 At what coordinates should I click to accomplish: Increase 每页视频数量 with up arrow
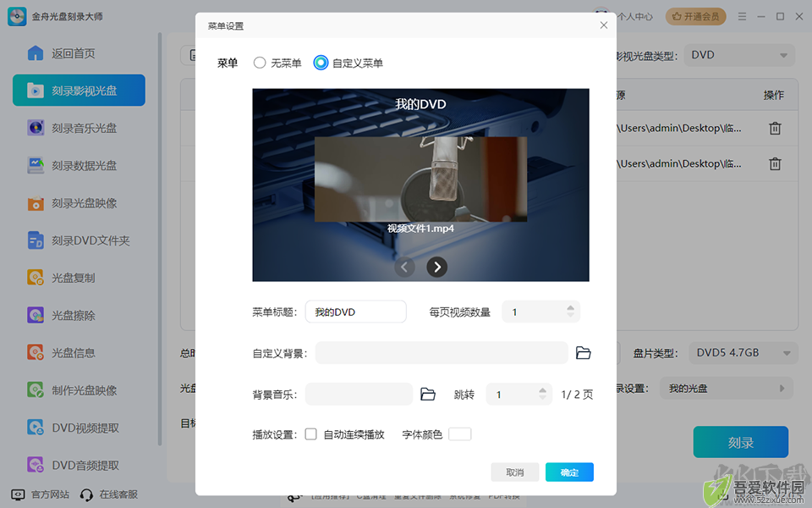570,308
